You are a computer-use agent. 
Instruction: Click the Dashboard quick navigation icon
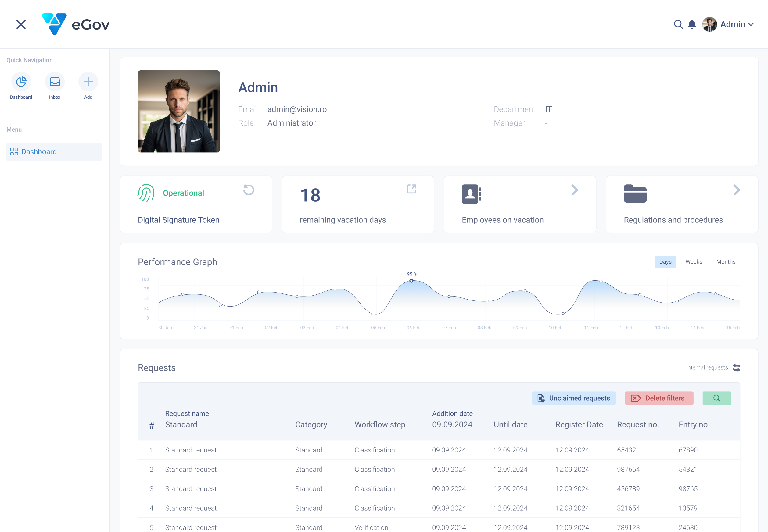(21, 82)
